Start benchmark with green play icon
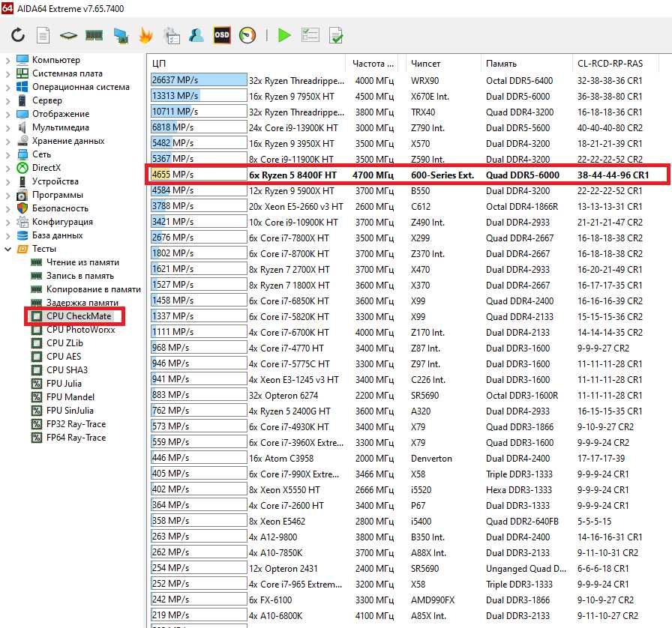 pyautogui.click(x=284, y=35)
